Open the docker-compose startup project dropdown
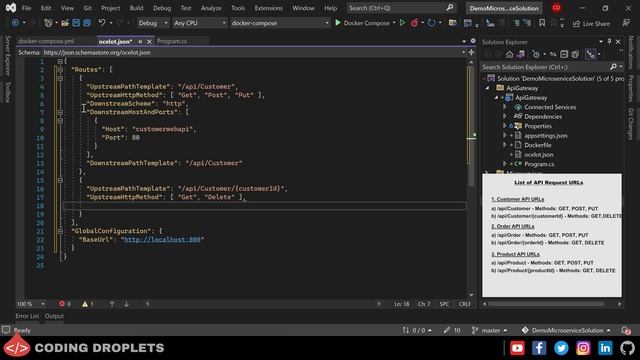Viewport: 640px width, 360px height. 280,23
